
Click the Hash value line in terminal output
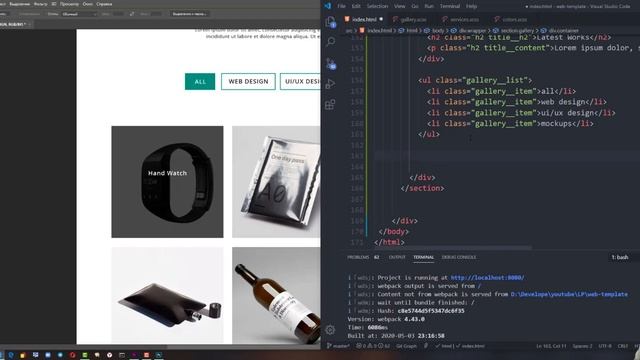[x=406, y=311]
